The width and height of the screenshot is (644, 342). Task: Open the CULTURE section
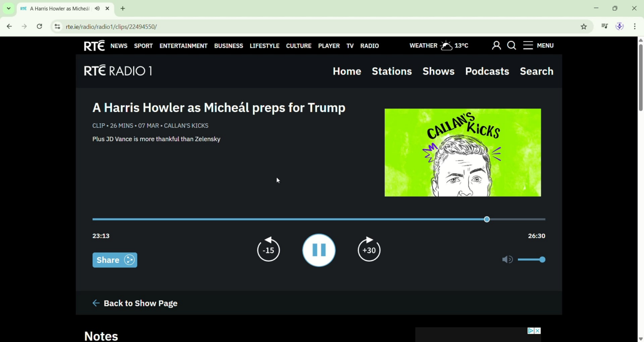[x=299, y=46]
